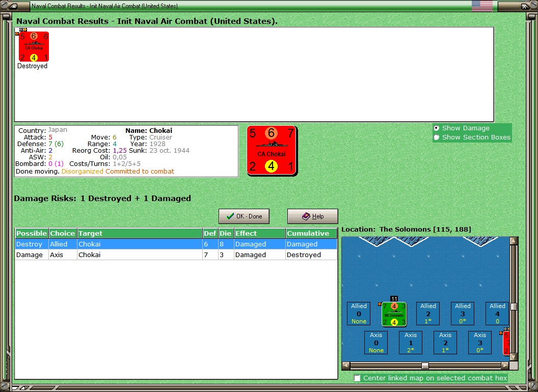Close the Naval Combat Results window
538x392 pixels.
pyautogui.click(x=525, y=6)
